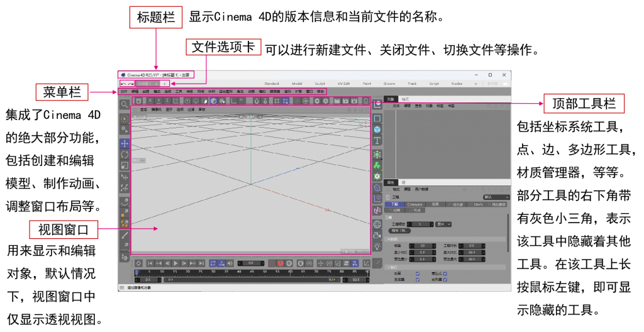Image resolution: width=644 pixels, height=332 pixels.
Task: Add a Cube primitive from right palette
Action: pos(377,130)
